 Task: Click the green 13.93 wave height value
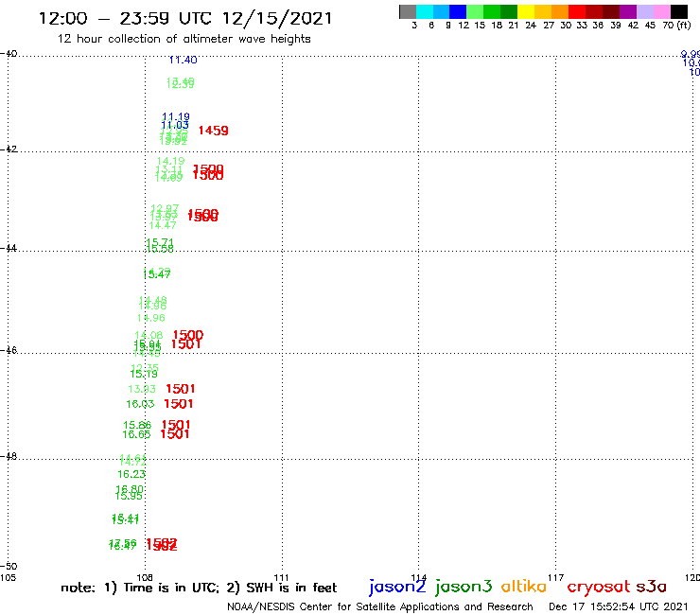pos(142,389)
